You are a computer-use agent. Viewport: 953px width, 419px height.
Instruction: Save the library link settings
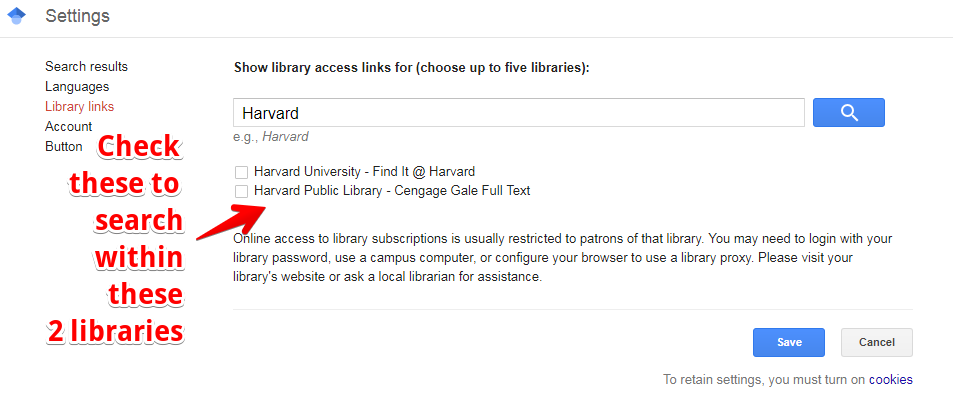pyautogui.click(x=789, y=342)
